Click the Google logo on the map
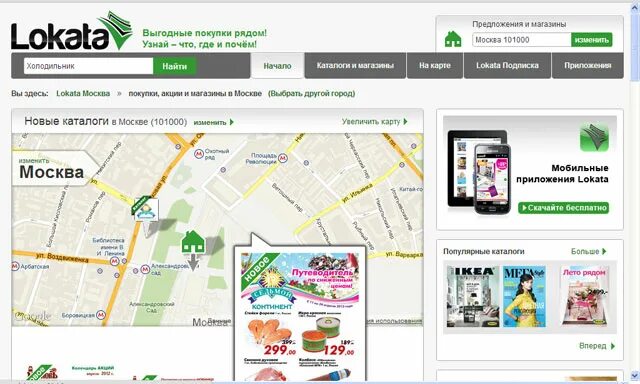This screenshot has width=640, height=384. (x=33, y=316)
